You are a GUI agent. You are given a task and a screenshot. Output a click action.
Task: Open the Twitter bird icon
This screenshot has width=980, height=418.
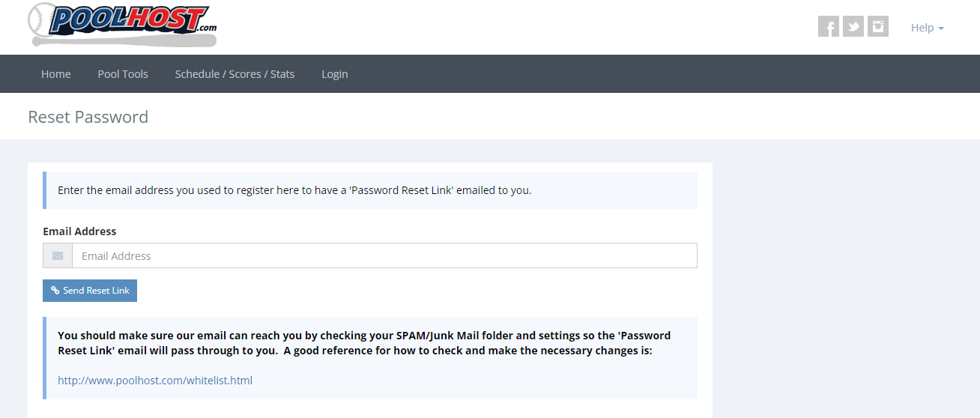click(853, 27)
